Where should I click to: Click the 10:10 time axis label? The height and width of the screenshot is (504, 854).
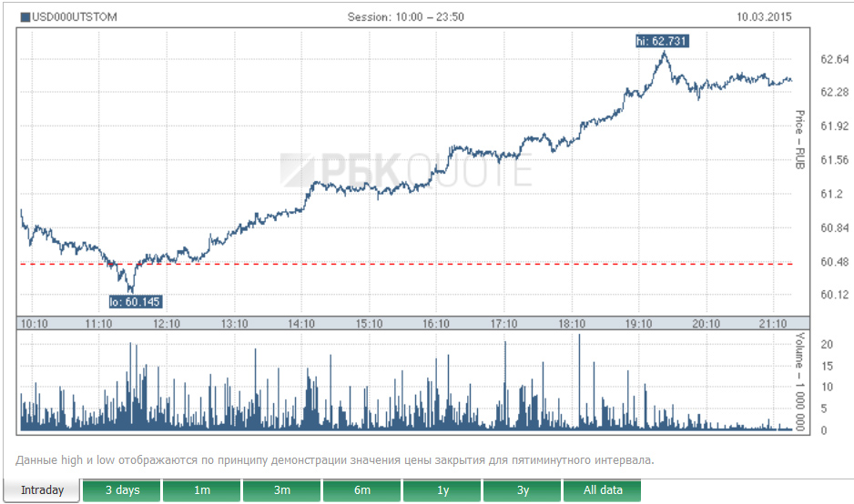coord(34,323)
